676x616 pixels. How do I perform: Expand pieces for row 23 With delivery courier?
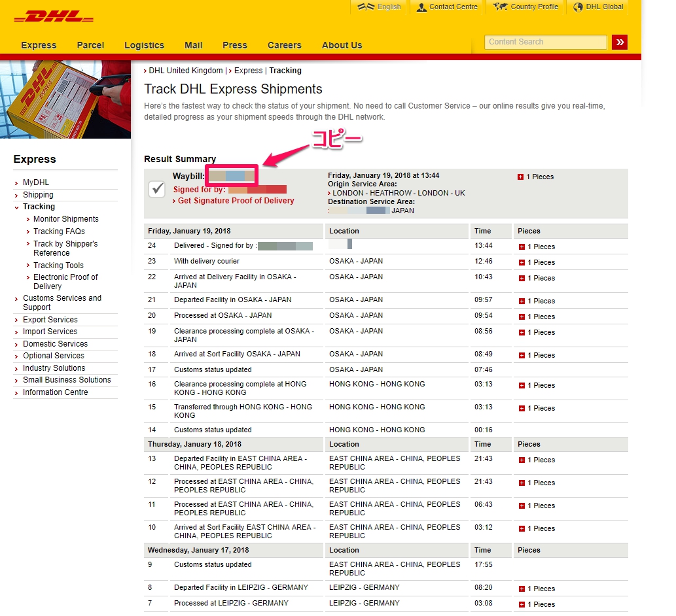click(x=522, y=262)
